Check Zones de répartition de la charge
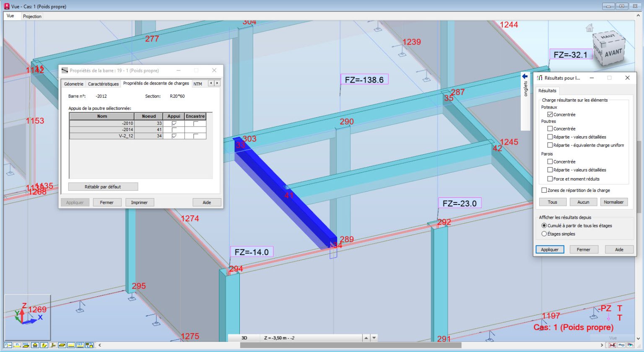 544,190
